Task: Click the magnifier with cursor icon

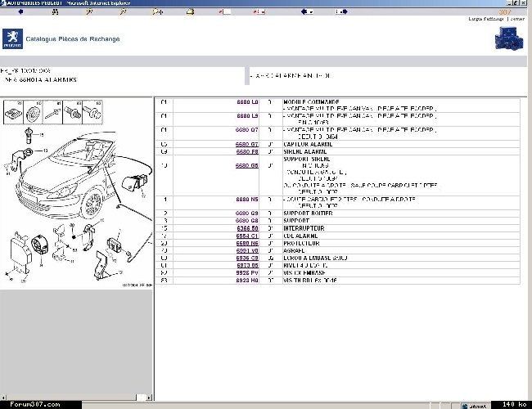Action: pos(157,12)
